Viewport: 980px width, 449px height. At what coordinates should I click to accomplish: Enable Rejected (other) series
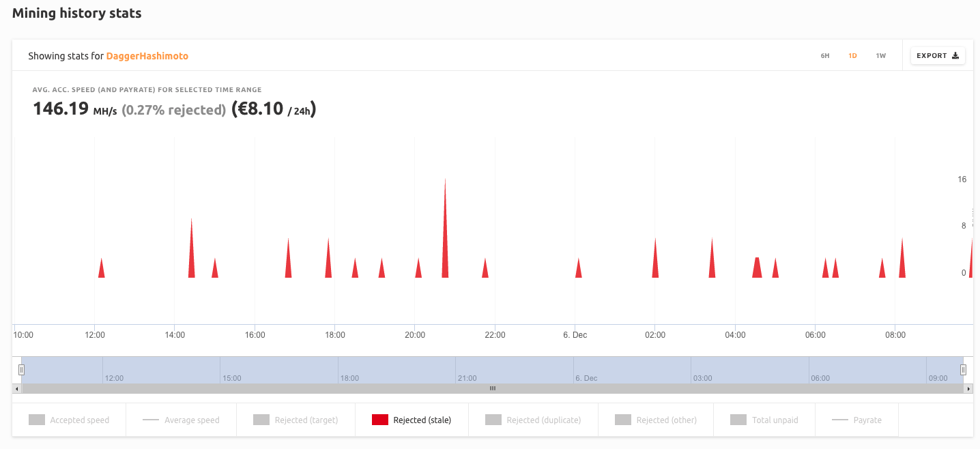[656, 420]
